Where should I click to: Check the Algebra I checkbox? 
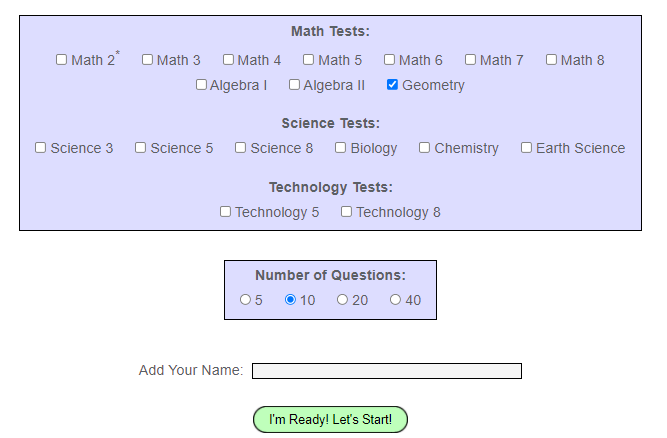pos(202,85)
